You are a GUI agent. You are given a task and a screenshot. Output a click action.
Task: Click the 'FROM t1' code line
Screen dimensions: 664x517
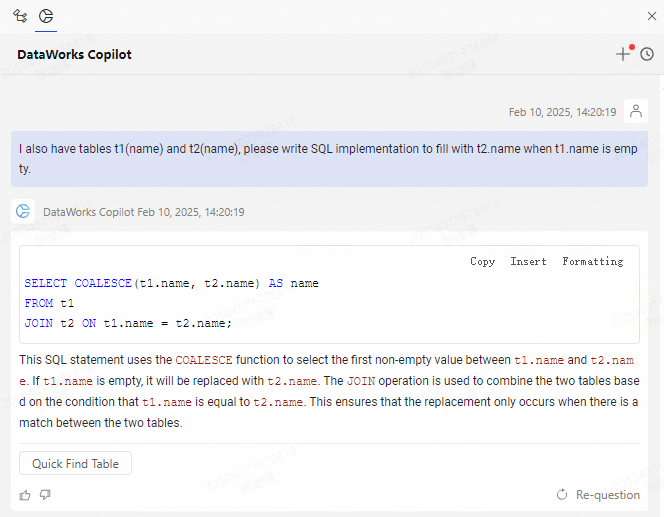tap(49, 303)
